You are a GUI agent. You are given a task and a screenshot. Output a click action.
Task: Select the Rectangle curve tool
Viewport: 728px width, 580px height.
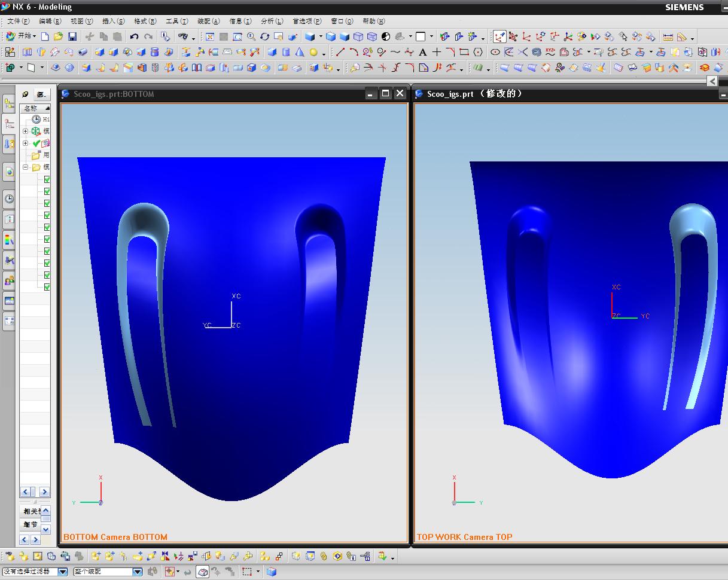tap(464, 52)
